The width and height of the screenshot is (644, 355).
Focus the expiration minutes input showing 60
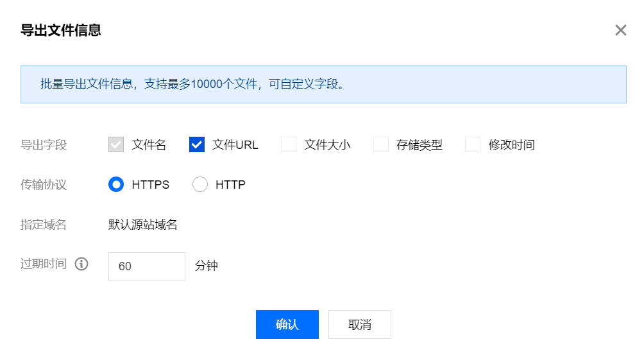147,266
